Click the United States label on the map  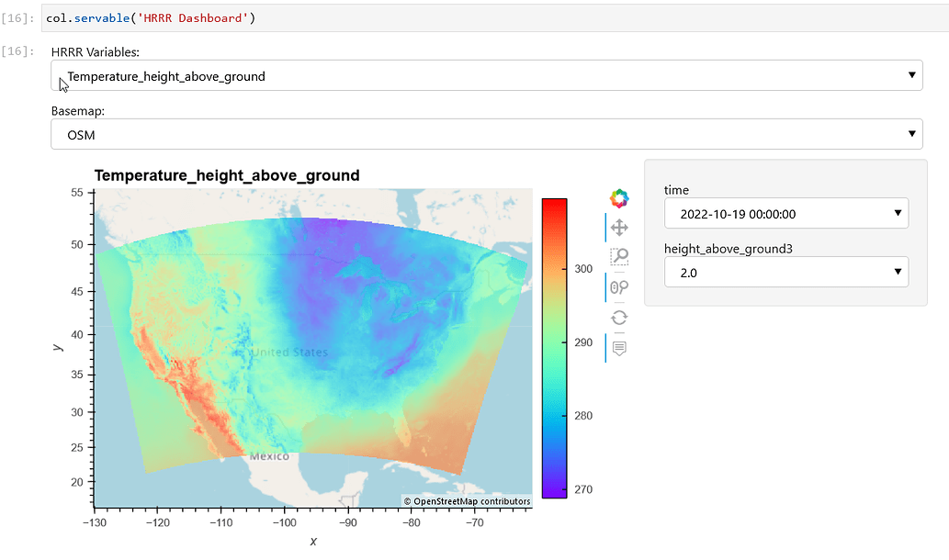pos(288,352)
